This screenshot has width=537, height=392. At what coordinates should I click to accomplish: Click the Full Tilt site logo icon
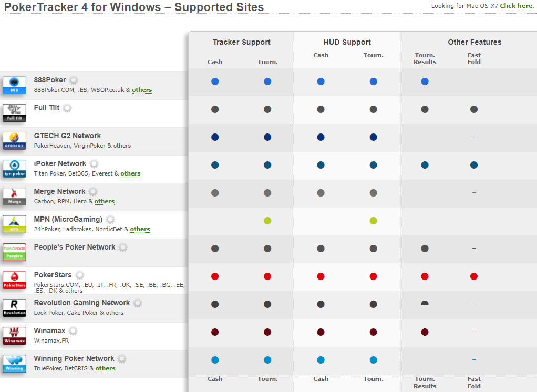(14, 113)
